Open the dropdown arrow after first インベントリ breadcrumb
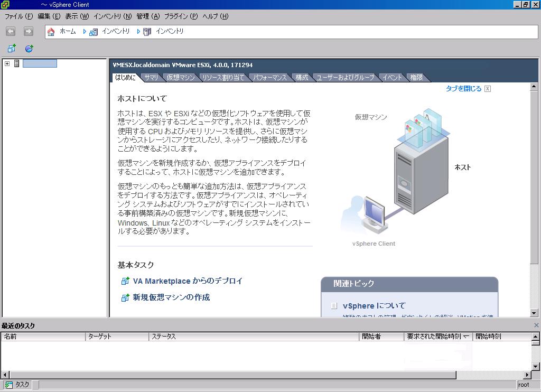Image resolution: width=541 pixels, height=392 pixels. pos(138,31)
